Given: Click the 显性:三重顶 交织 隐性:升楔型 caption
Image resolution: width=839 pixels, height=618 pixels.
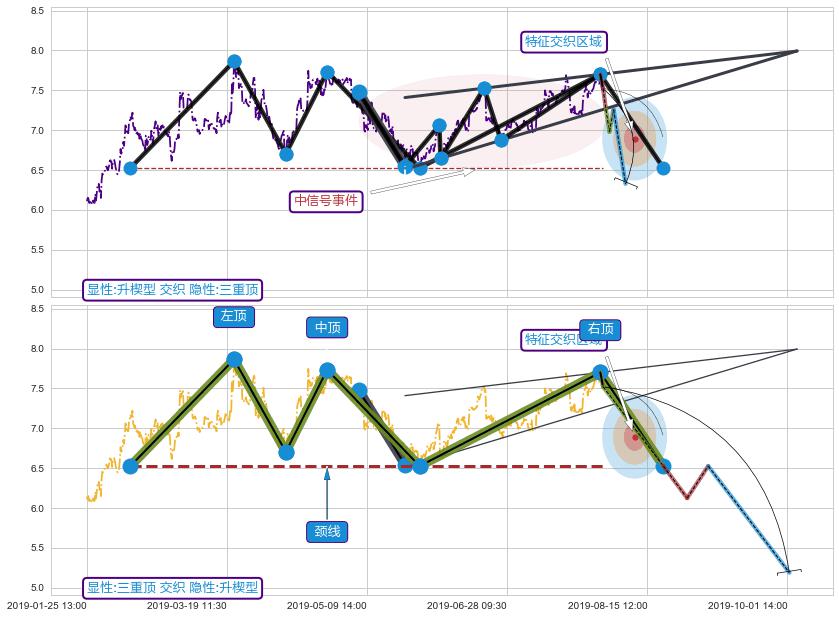Looking at the screenshot, I should (172, 588).
